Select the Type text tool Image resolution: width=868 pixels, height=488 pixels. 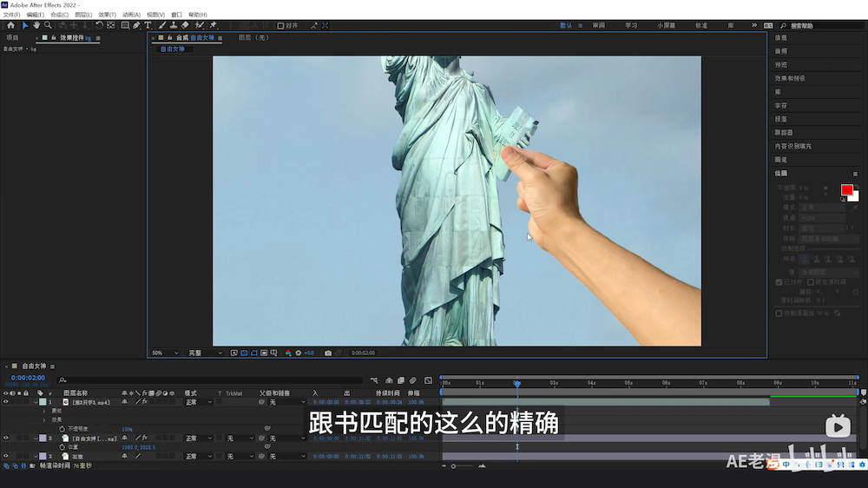(148, 25)
